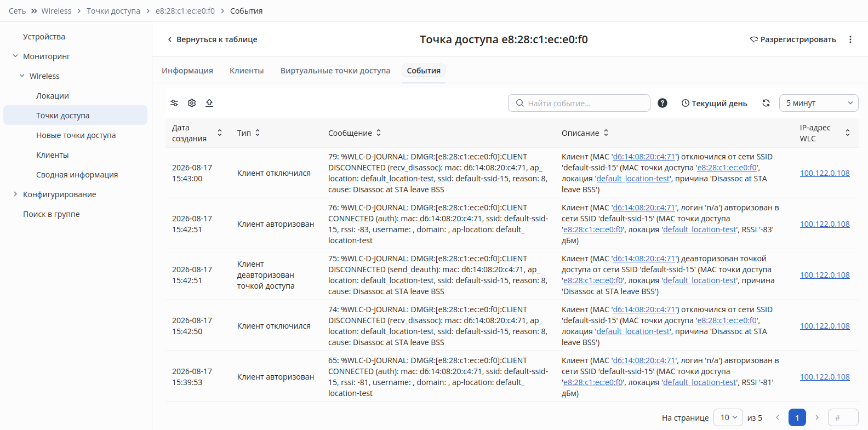The width and height of the screenshot is (868, 430).
Task: Sort by Дата создания column arrows
Action: click(220, 133)
